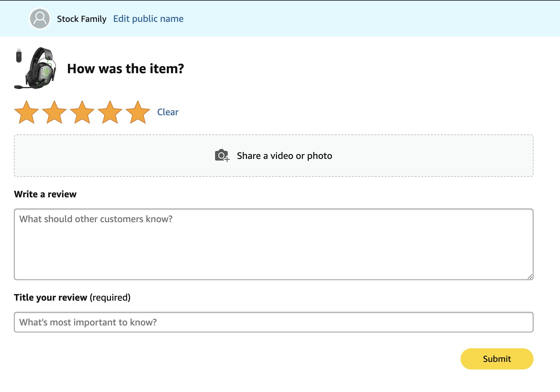Click the dashed media upload drop zone
This screenshot has height=392, width=560.
[x=274, y=156]
